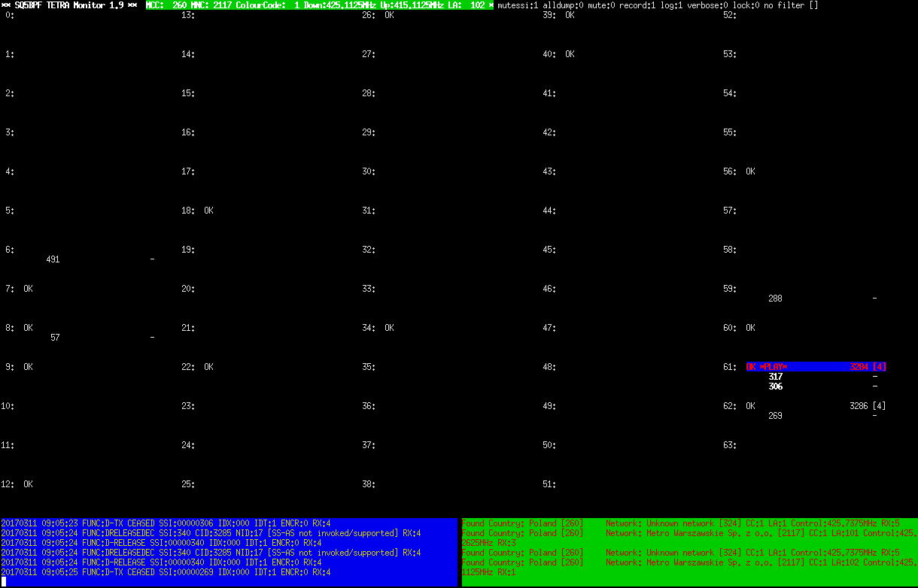Click the 09:05:23 D-TX CEASED SSI:00000306 log line

(166, 523)
